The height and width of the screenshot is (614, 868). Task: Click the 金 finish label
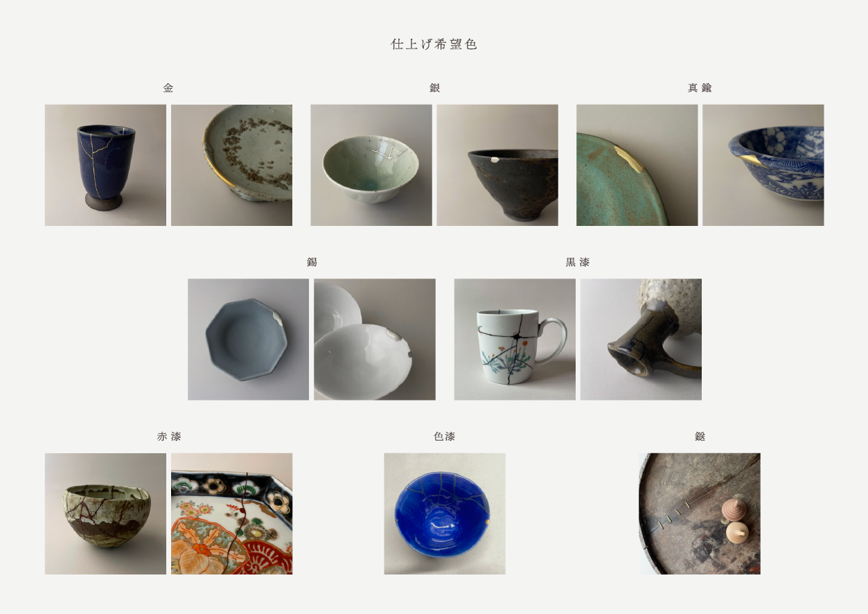[168, 88]
